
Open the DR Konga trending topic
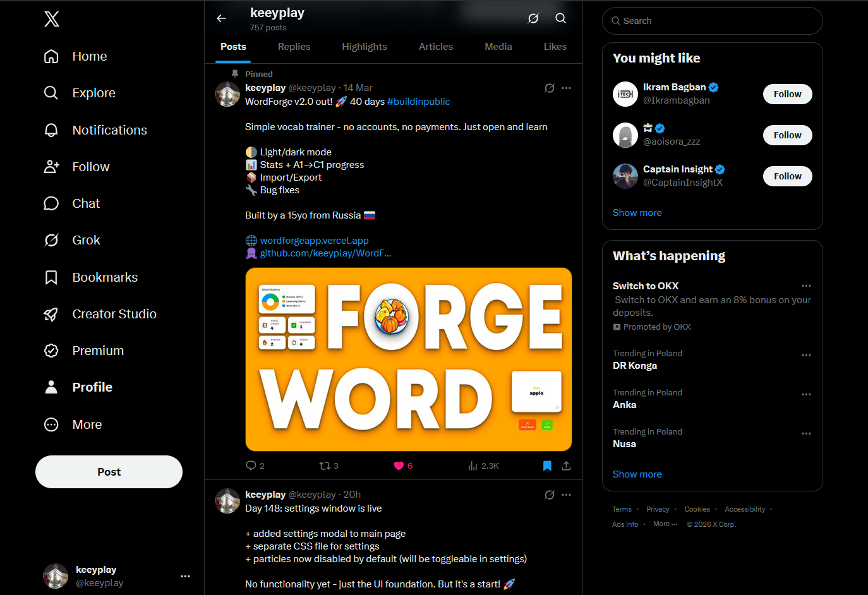coord(635,366)
